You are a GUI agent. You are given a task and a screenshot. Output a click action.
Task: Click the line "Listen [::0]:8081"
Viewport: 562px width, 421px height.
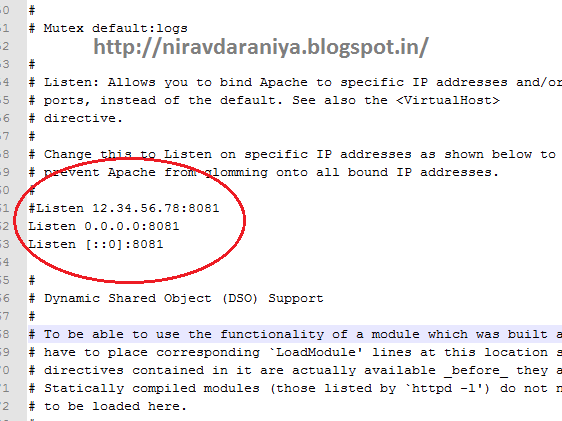tap(96, 244)
